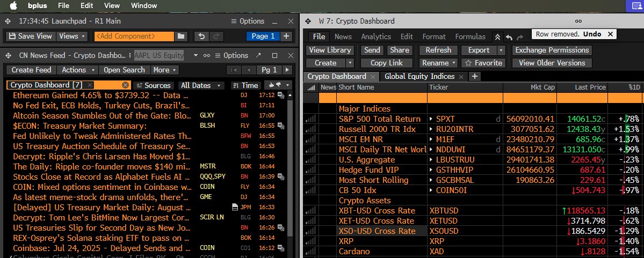The width and height of the screenshot is (644, 258).
Task: Switch to the Analytics ribbon tab
Action: [376, 36]
